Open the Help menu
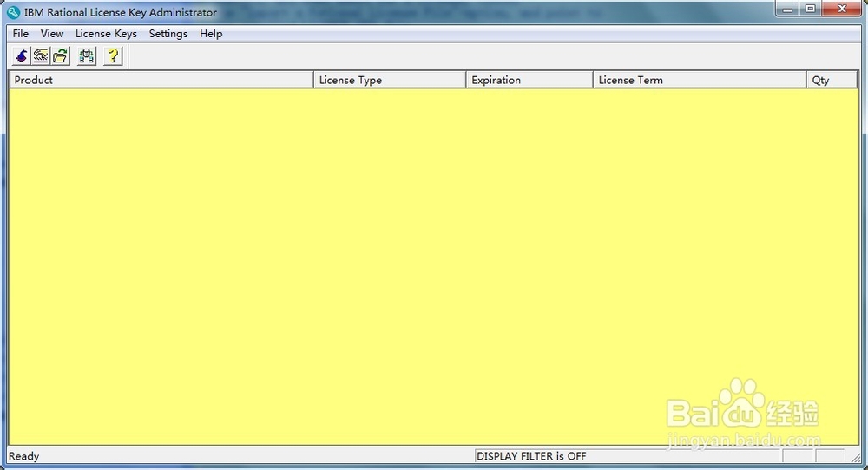868x470 pixels. tap(211, 34)
